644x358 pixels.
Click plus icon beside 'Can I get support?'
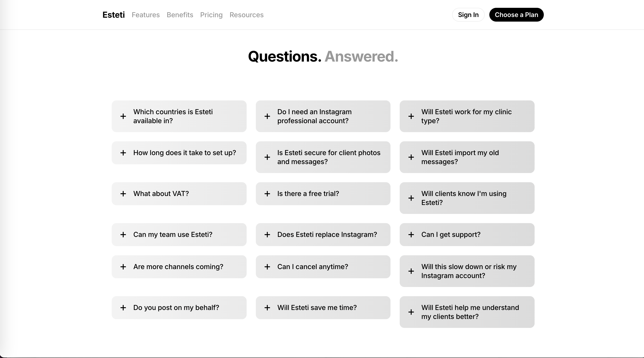(411, 235)
